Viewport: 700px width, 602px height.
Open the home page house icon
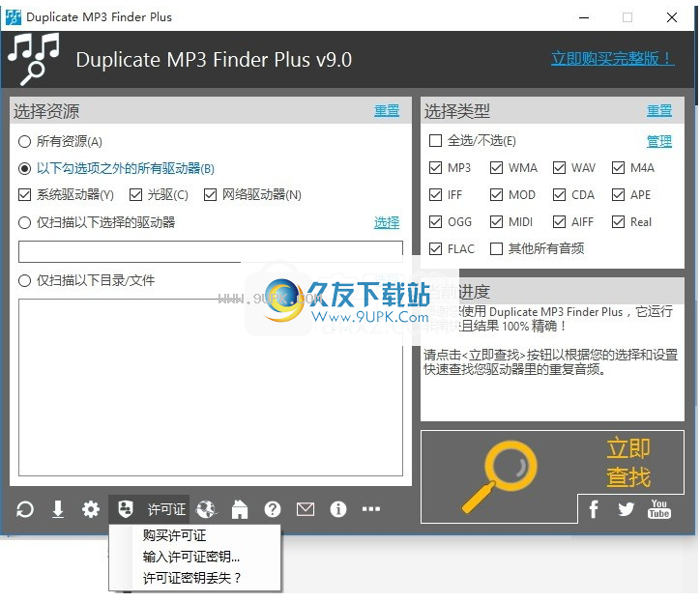tap(240, 509)
